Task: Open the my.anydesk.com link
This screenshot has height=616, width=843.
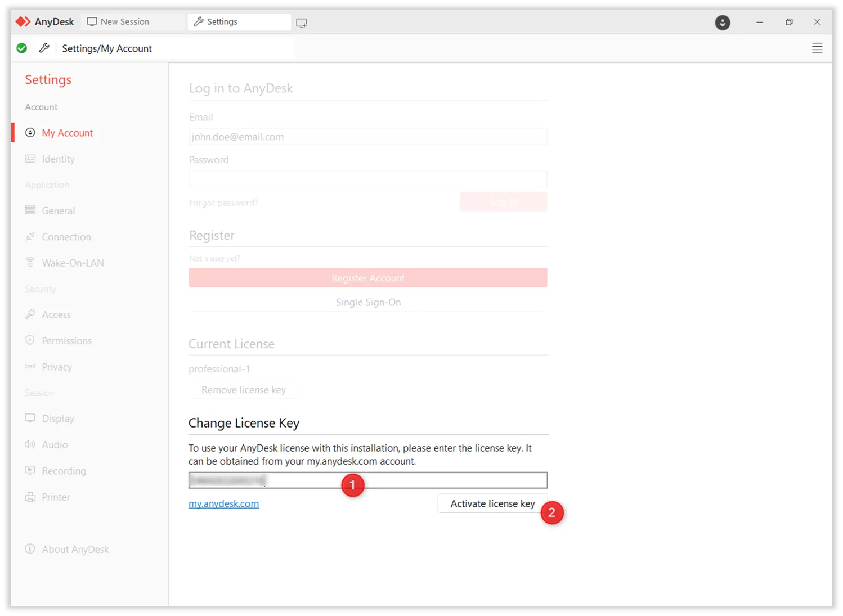Action: coord(223,503)
